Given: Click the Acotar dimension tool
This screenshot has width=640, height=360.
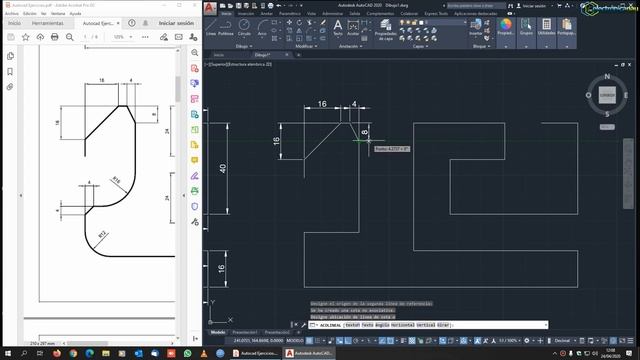Looking at the screenshot, I should 353,28.
